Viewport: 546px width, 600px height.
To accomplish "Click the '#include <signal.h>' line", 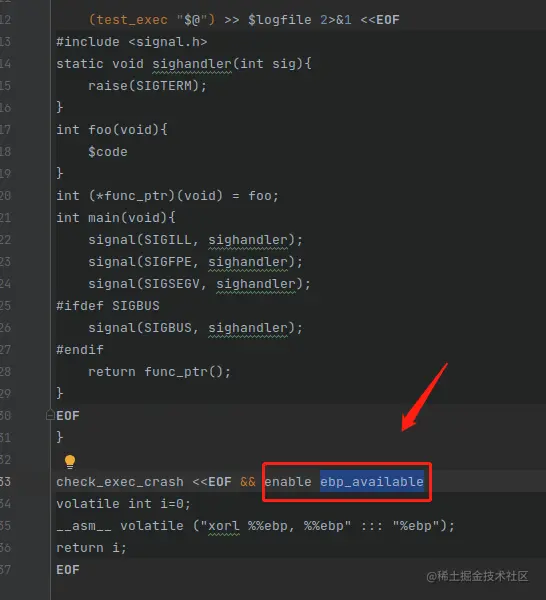I will pos(132,42).
